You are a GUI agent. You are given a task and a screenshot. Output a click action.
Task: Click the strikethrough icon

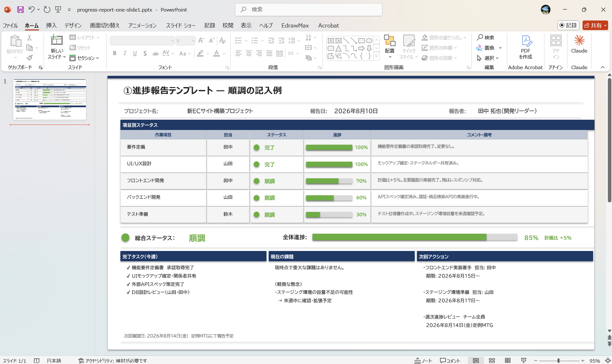coord(155,53)
